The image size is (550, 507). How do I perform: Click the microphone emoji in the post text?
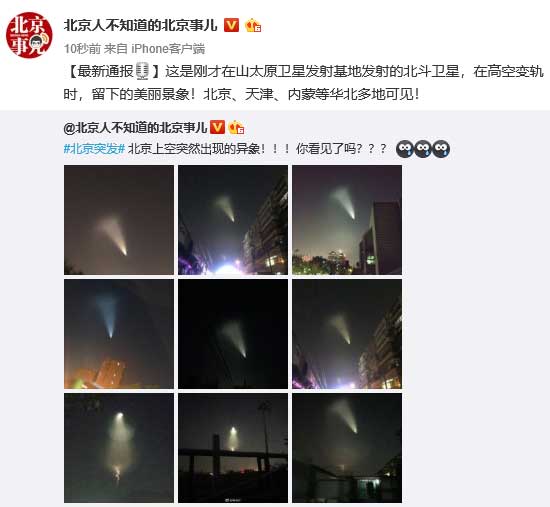[142, 71]
